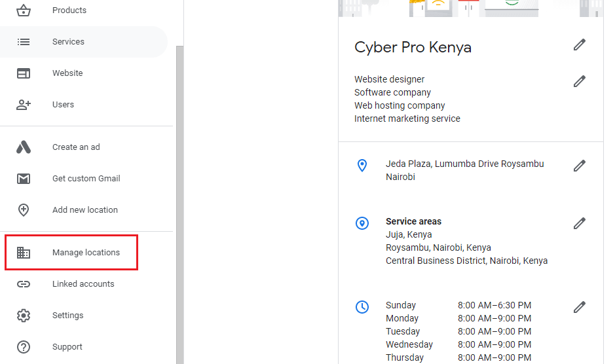Edit the Jeda Plaza address

pyautogui.click(x=579, y=166)
